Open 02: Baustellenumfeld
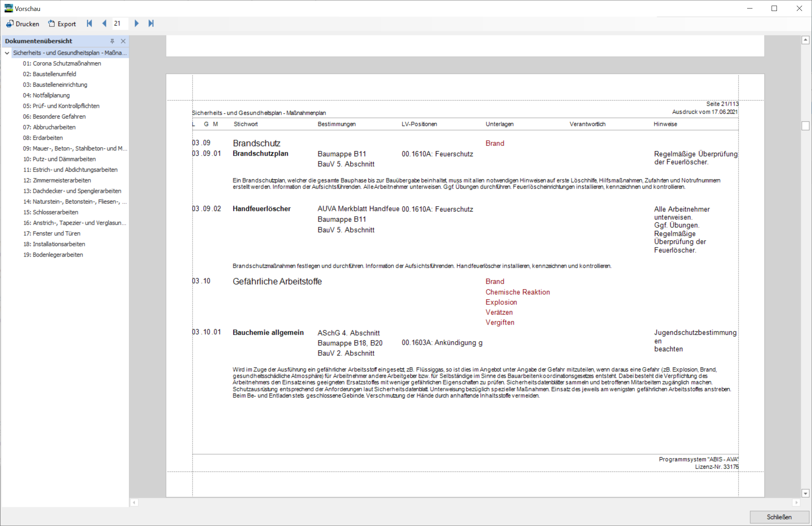Viewport: 812px width, 526px height. pos(50,74)
